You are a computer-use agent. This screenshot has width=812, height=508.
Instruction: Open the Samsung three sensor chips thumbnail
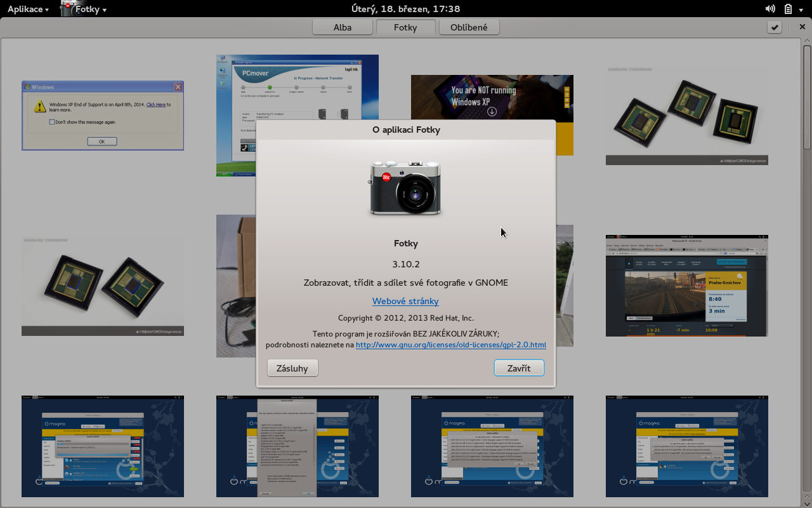tap(687, 116)
